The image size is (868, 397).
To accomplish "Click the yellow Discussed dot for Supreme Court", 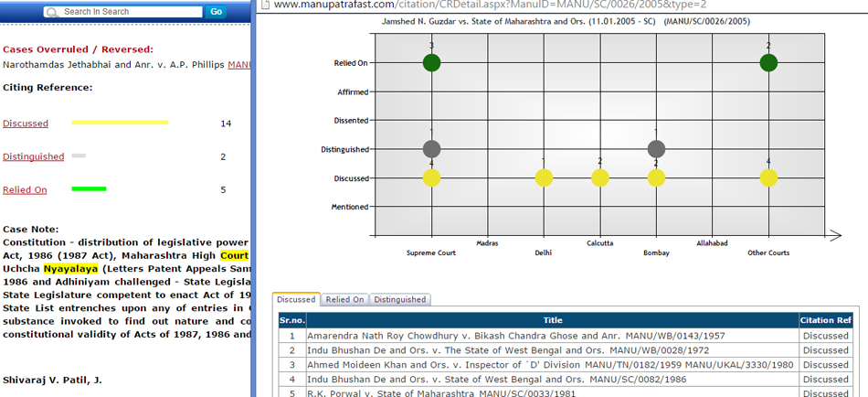I will pos(432,178).
